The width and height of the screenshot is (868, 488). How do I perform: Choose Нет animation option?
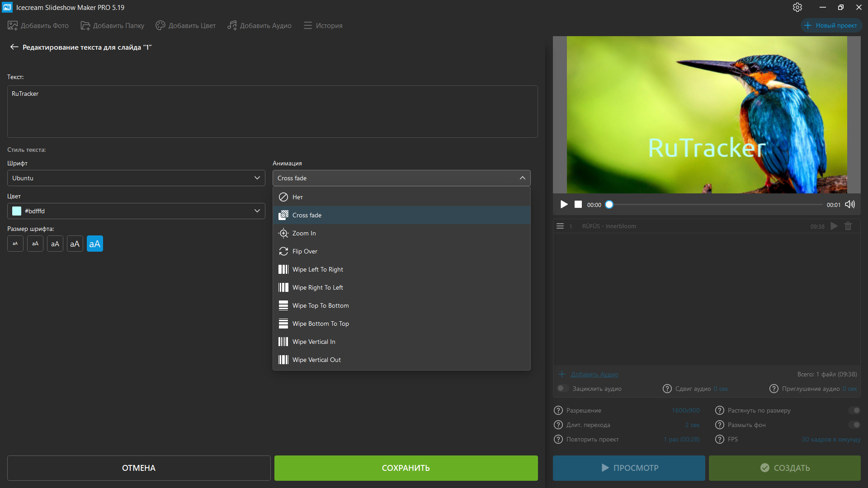point(401,197)
